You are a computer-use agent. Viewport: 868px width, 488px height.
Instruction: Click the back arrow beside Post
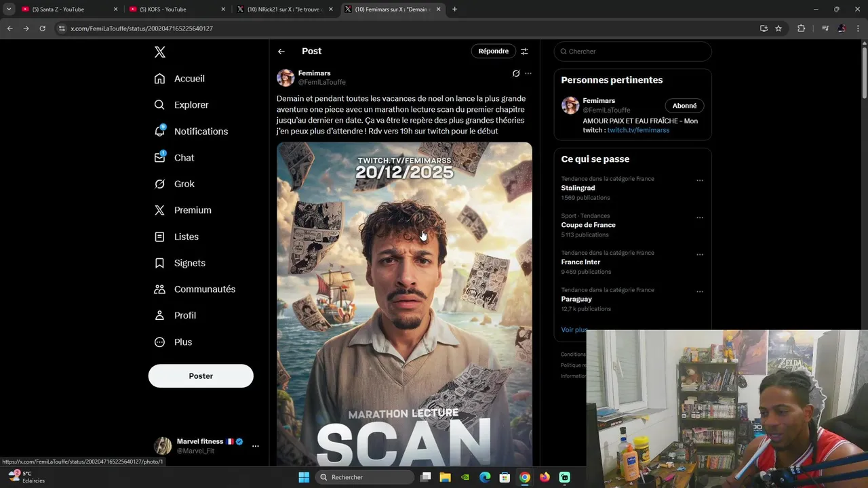click(281, 52)
